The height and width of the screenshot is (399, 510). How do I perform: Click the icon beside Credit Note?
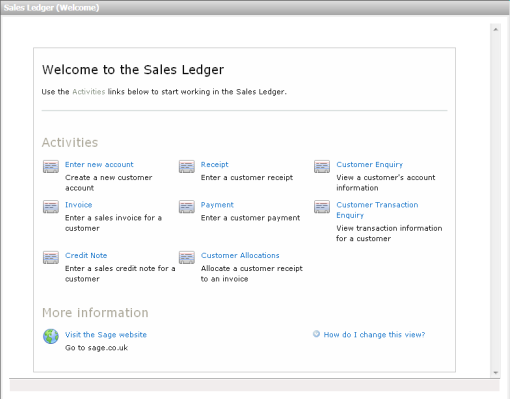[51, 257]
